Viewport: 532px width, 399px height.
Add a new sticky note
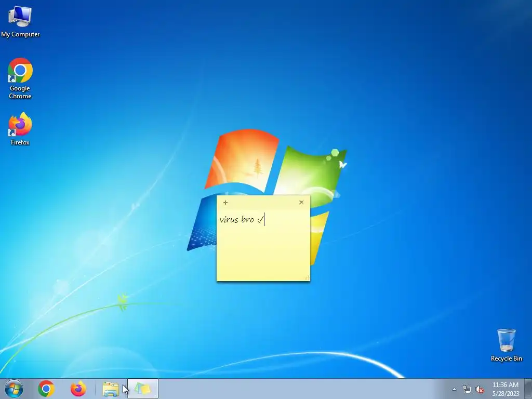[x=225, y=203]
